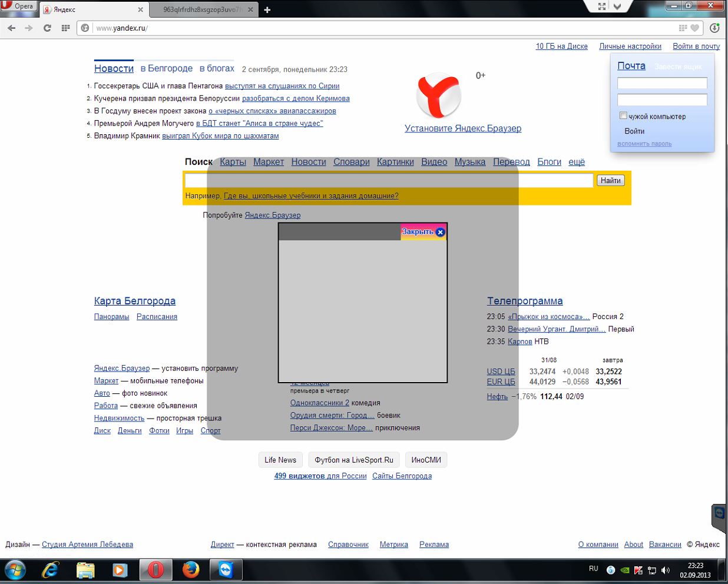This screenshot has width=728, height=584.
Task: Tick the 'чужой компьютер' checkbox
Action: (x=623, y=115)
